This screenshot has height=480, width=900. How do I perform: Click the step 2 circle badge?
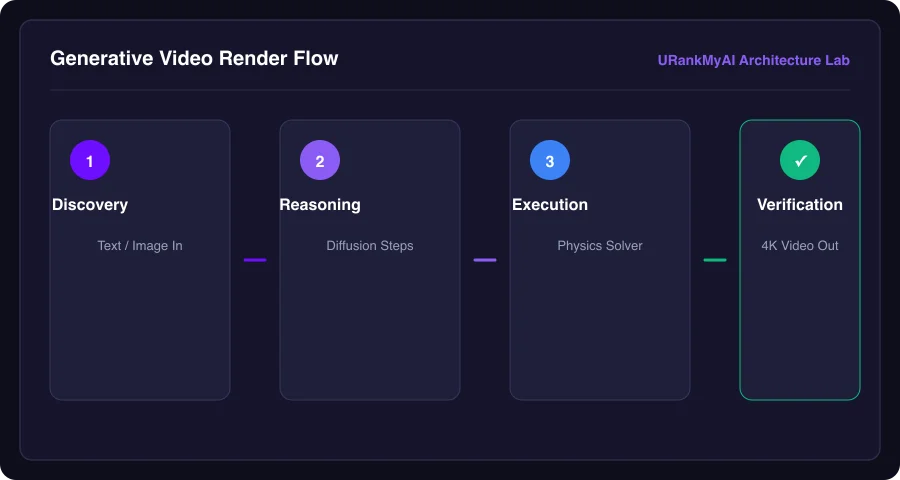(320, 160)
